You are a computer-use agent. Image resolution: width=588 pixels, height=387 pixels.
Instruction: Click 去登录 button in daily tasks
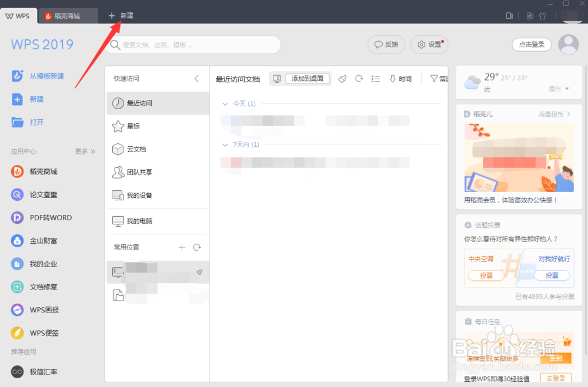[556, 378]
